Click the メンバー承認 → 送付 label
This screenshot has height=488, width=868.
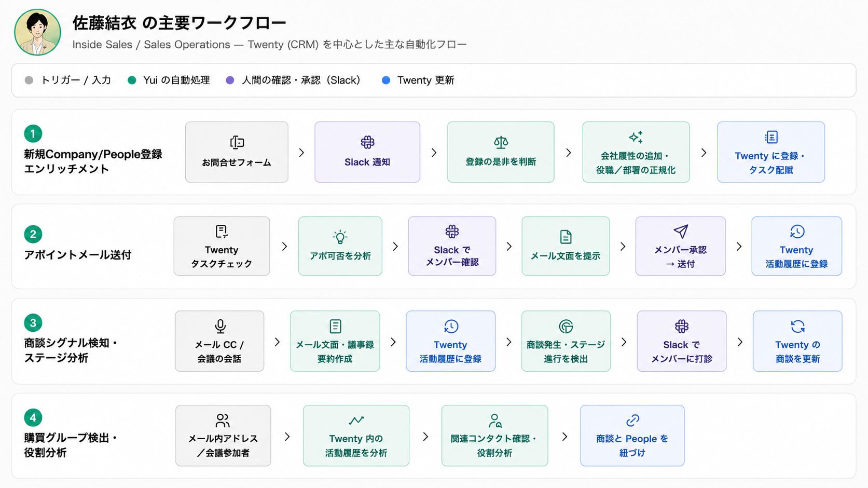[681, 257]
